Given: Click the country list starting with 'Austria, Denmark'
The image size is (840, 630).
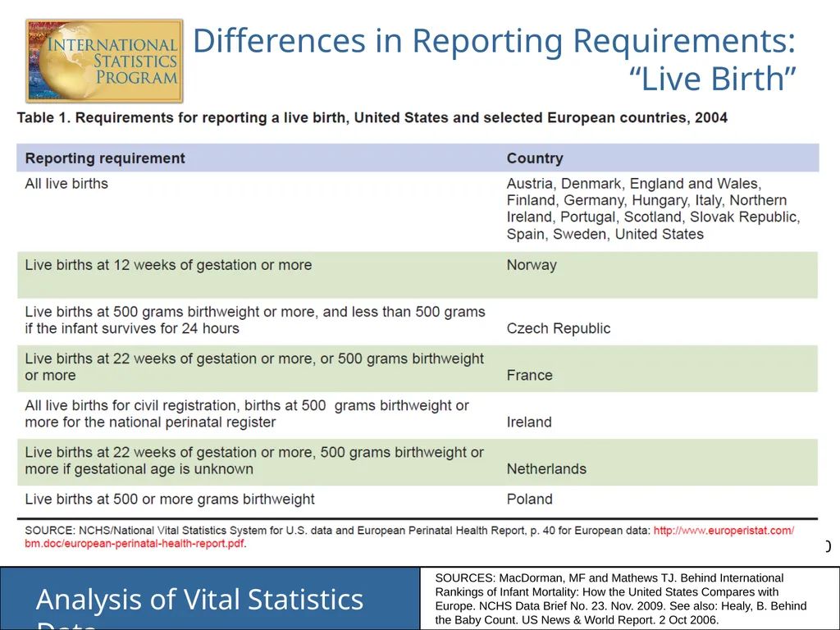Looking at the screenshot, I should 653,208.
